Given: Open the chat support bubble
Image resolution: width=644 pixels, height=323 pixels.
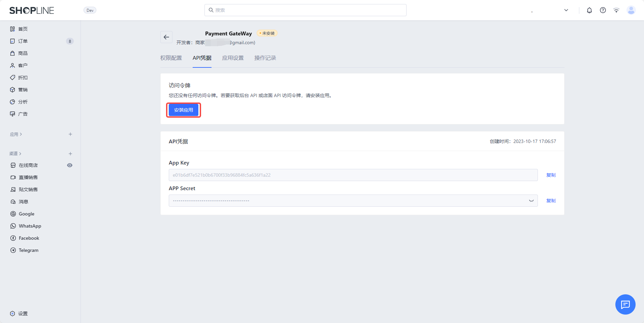Looking at the screenshot, I should click(x=625, y=304).
